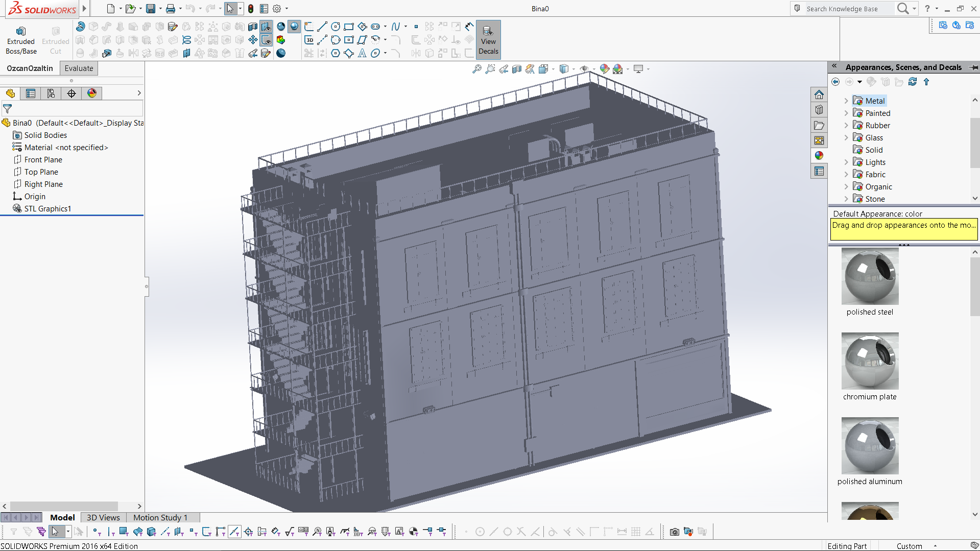This screenshot has width=980, height=551.
Task: Start a 3D Sketch
Action: (x=309, y=40)
